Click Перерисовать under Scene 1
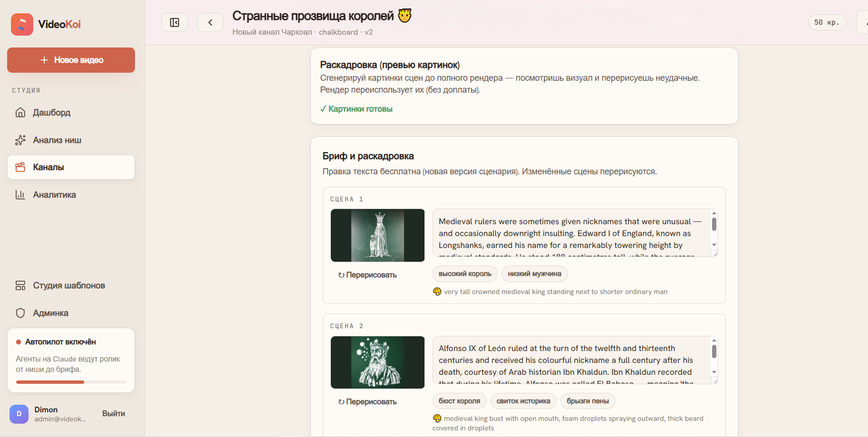 click(367, 275)
